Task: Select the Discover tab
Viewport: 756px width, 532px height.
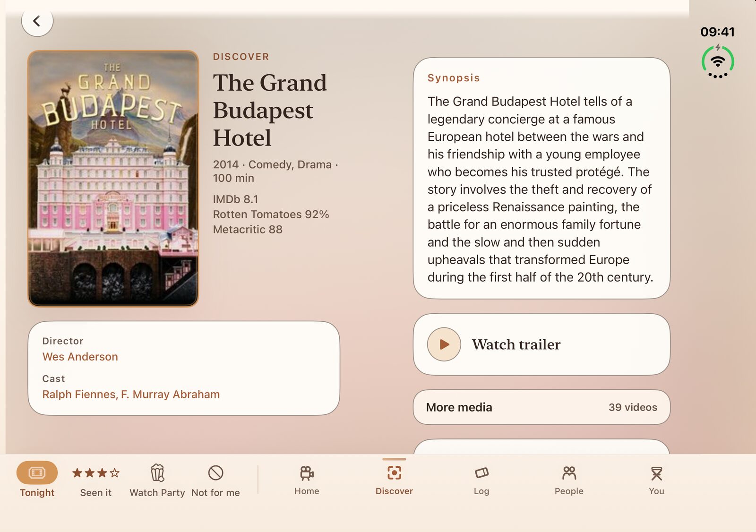Action: (394, 480)
